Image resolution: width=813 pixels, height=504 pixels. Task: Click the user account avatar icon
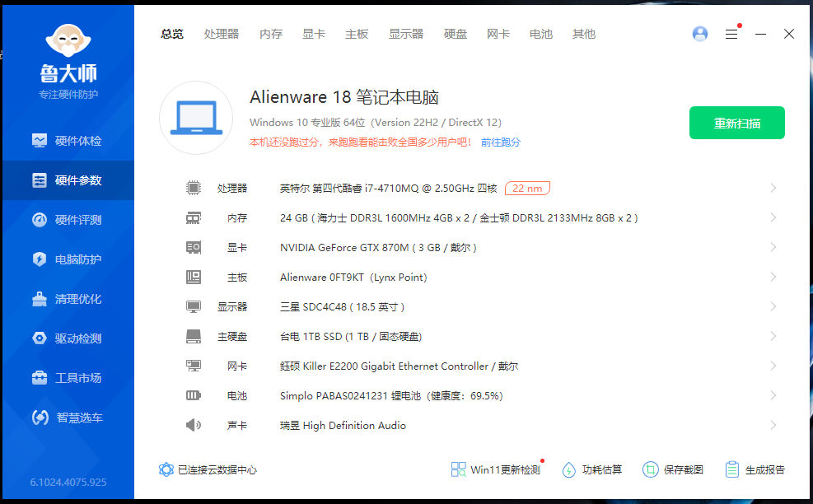pyautogui.click(x=700, y=34)
